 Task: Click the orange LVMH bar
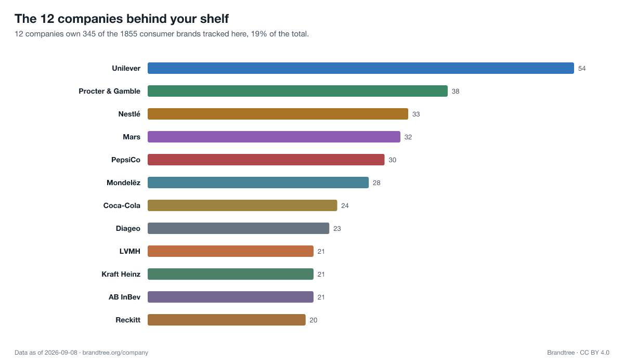point(230,251)
